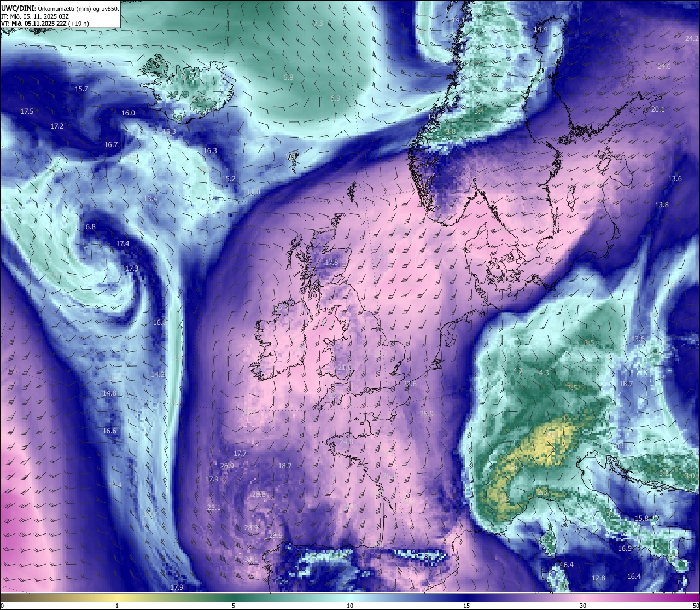This screenshot has height=610, width=700.
Task: Click the 29.9 value near Spain
Action: pyautogui.click(x=276, y=535)
